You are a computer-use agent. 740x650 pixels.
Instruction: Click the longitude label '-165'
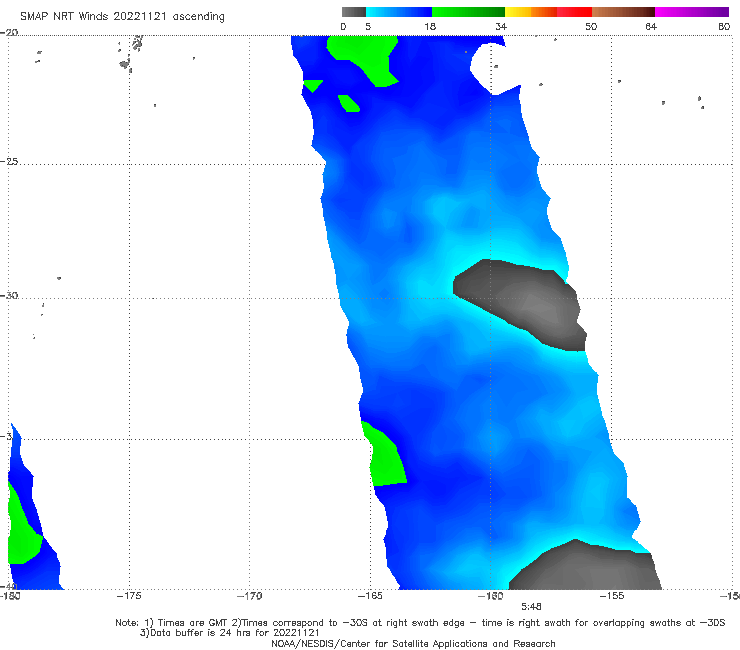pos(370,596)
